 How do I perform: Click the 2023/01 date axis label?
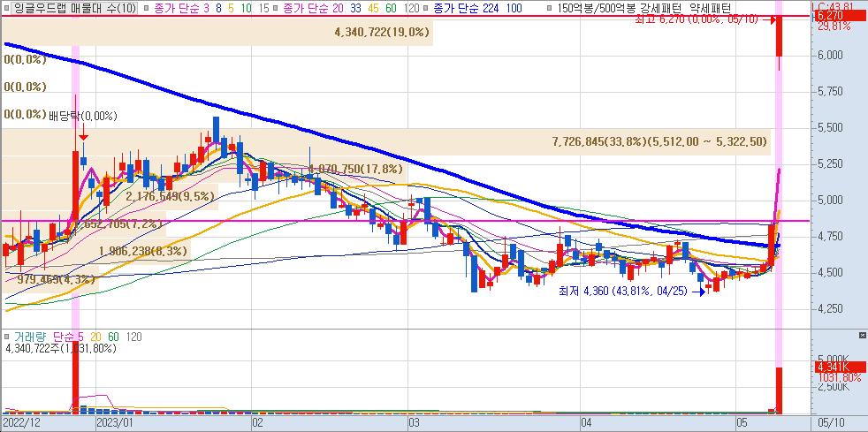pos(115,423)
